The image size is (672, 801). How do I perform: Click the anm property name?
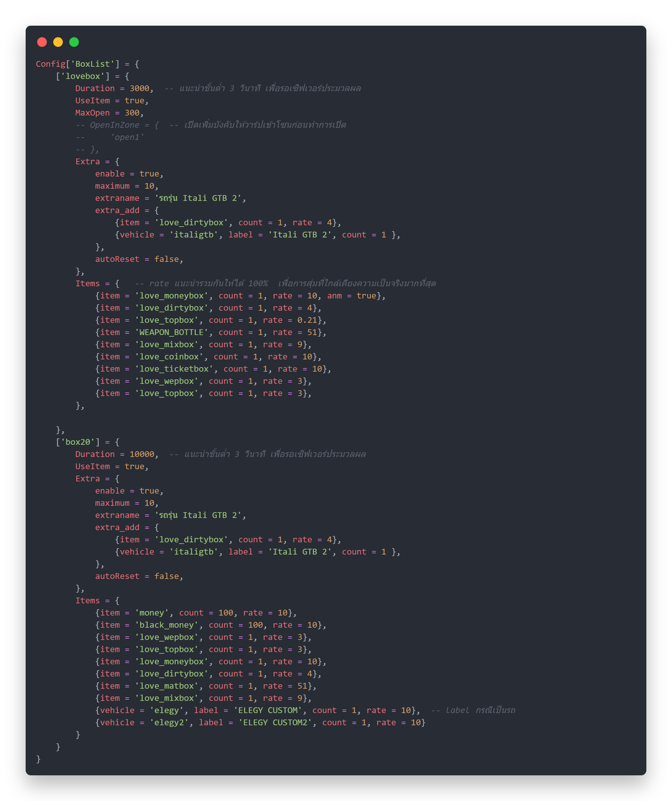tap(334, 296)
